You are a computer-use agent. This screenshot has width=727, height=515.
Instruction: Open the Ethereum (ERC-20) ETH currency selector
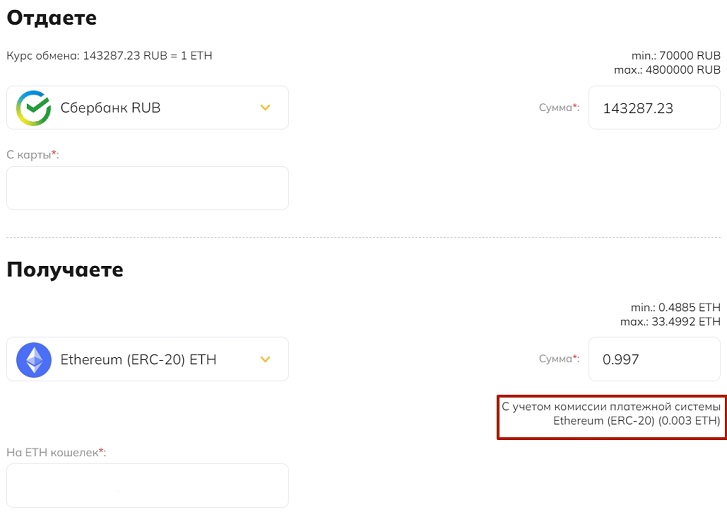pos(147,359)
